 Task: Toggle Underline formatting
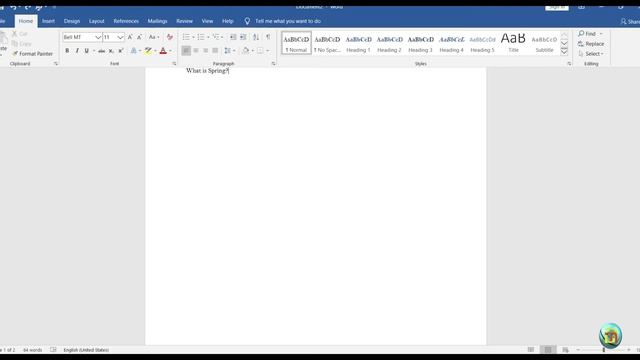tap(87, 51)
